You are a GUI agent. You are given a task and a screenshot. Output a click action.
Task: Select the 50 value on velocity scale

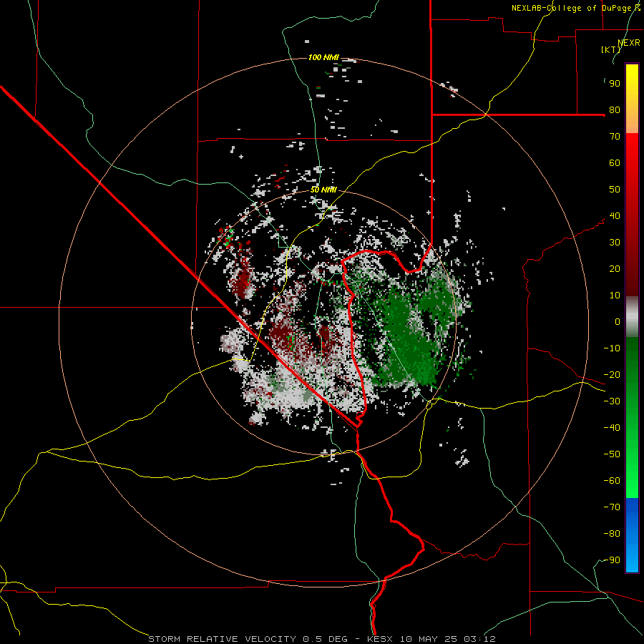pos(615,190)
